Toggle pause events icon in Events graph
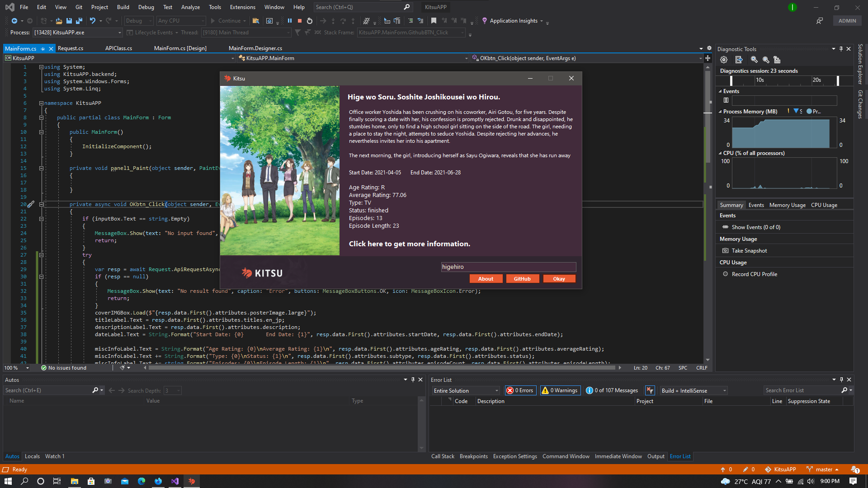The width and height of the screenshot is (868, 488). [726, 100]
